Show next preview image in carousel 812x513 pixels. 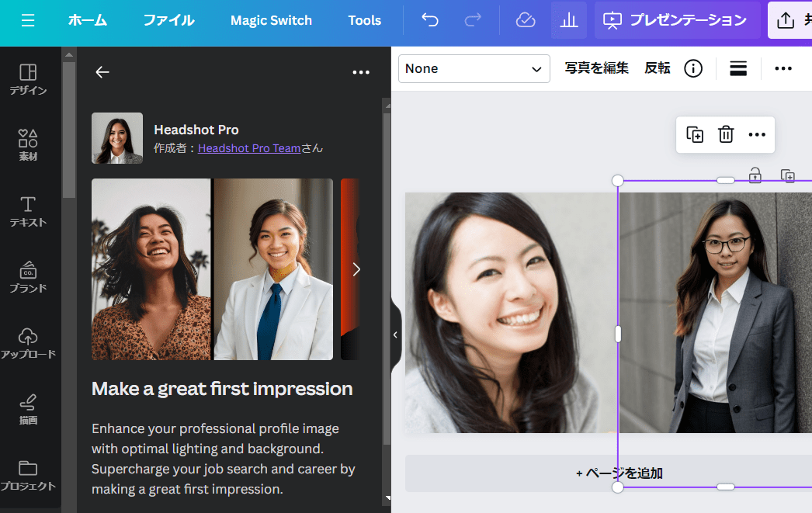coord(356,269)
